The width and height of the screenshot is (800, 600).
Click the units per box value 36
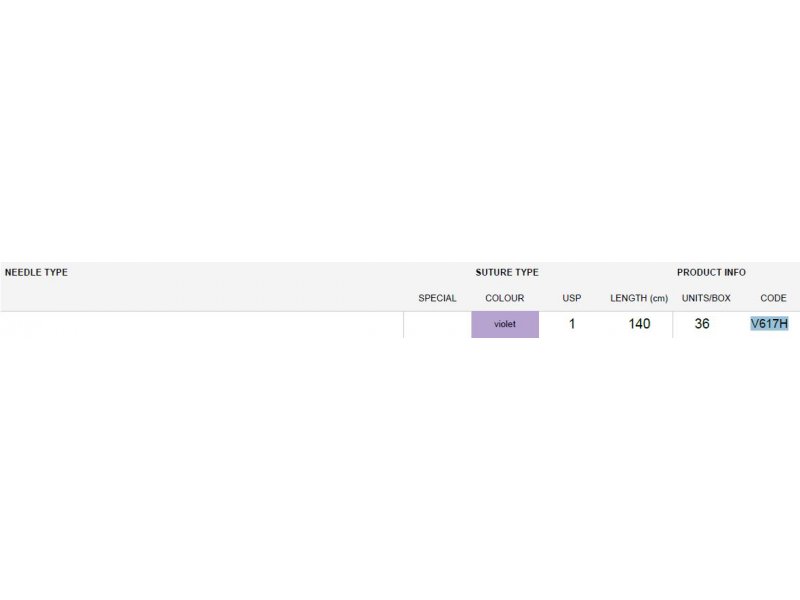click(x=702, y=323)
